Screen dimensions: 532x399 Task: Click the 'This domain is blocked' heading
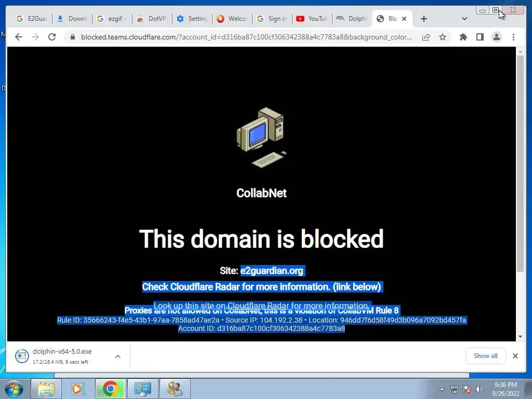261,239
